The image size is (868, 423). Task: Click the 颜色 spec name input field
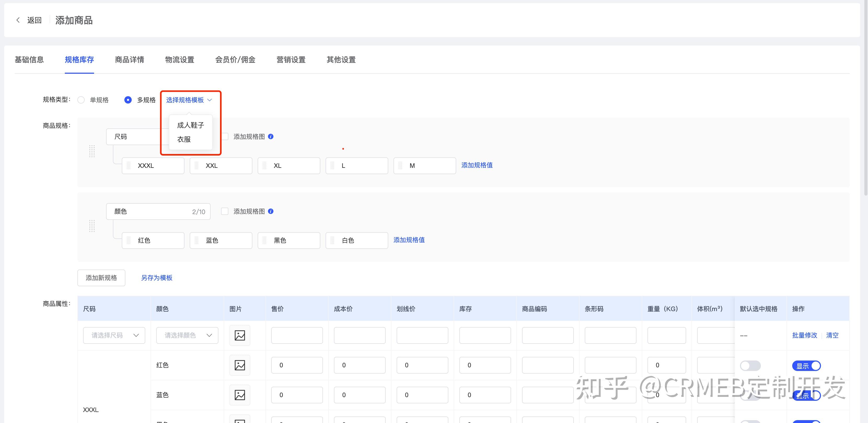click(x=158, y=211)
